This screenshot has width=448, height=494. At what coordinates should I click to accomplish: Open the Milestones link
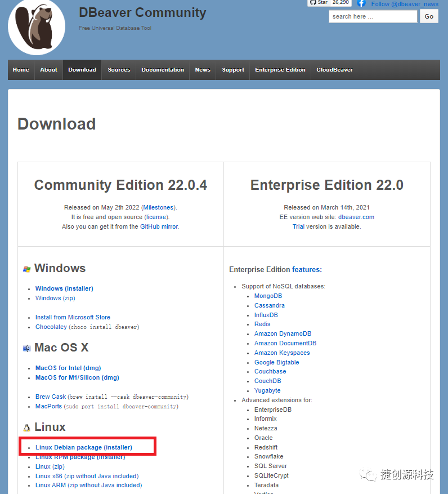tap(158, 207)
